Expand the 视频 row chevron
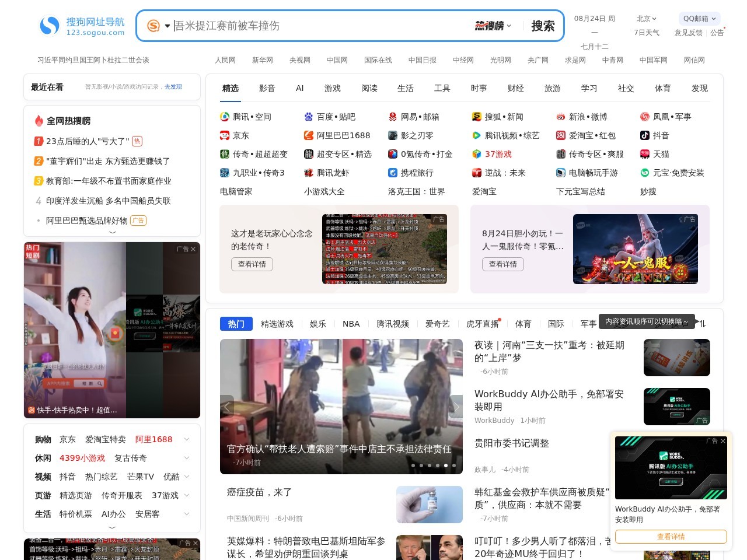747x560 pixels. click(x=187, y=477)
